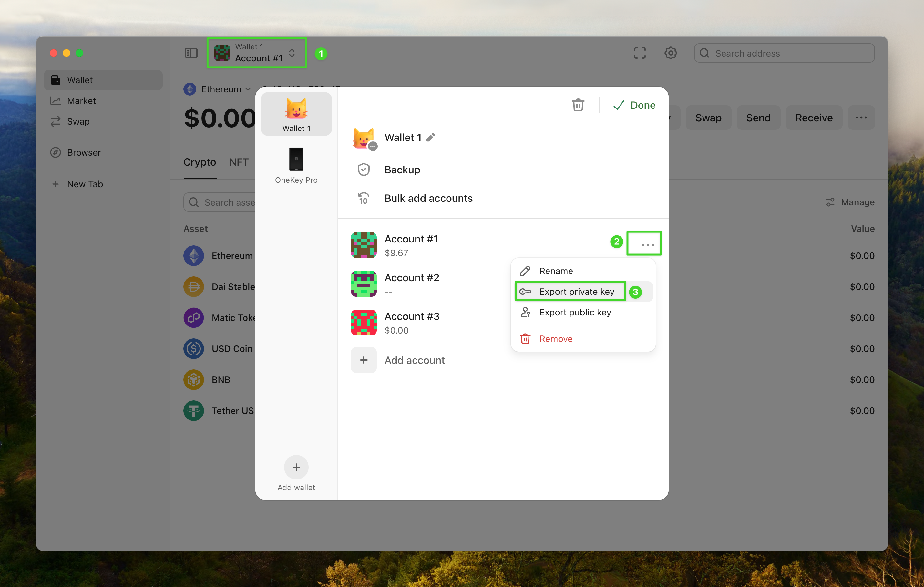This screenshot has height=587, width=924.
Task: Change the Wallet 1 avatar image
Action: click(364, 139)
